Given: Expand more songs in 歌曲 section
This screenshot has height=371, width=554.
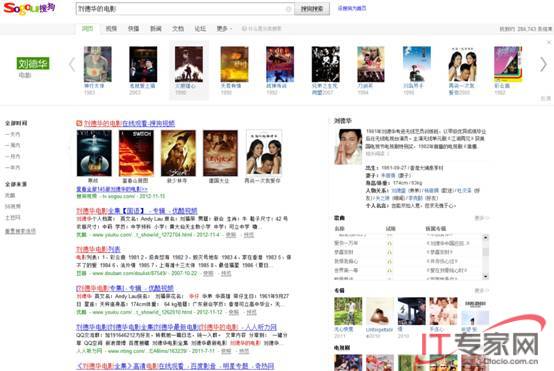Looking at the screenshot, I should [482, 218].
